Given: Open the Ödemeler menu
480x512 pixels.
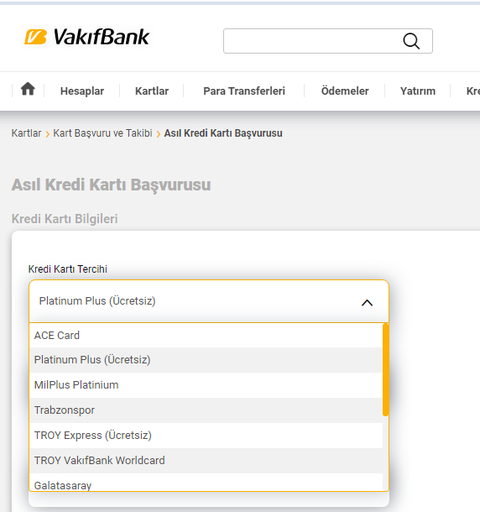Looking at the screenshot, I should click(x=345, y=91).
